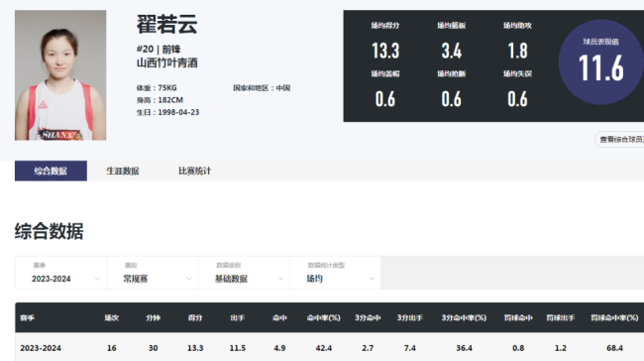Click the 场均得分 value 13.3
The height and width of the screenshot is (361, 644).
385,51
